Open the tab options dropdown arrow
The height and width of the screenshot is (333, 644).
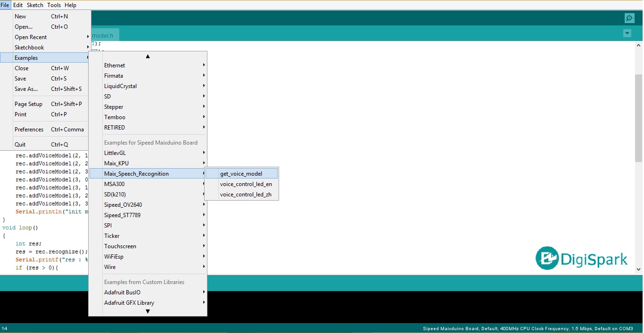coord(627,33)
